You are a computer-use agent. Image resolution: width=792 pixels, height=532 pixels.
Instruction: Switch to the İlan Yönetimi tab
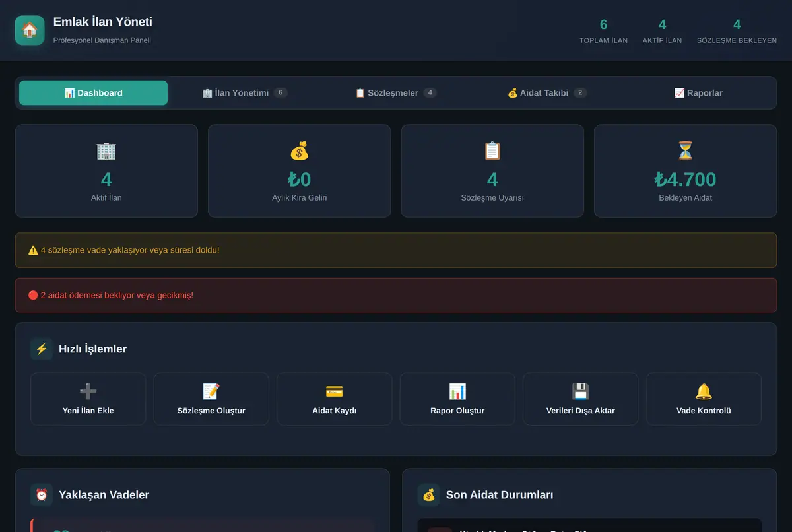[x=245, y=93]
